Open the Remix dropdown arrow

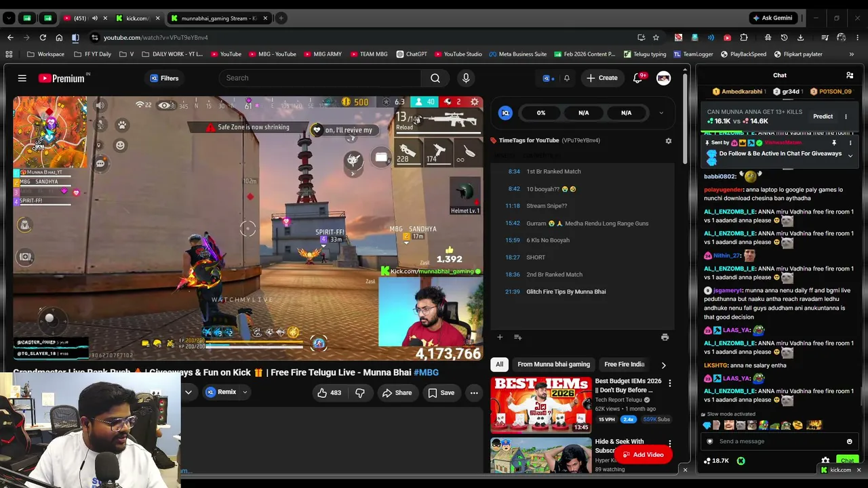tap(245, 392)
